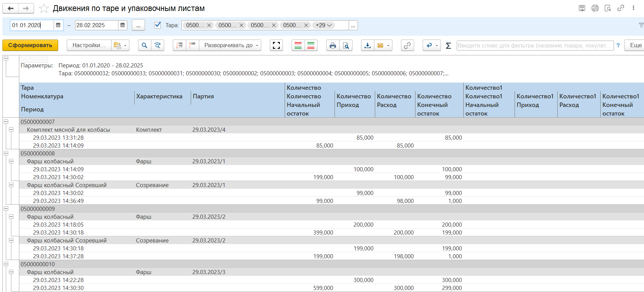Click the save-to-file download icon
The image size is (644, 292).
[x=368, y=45]
